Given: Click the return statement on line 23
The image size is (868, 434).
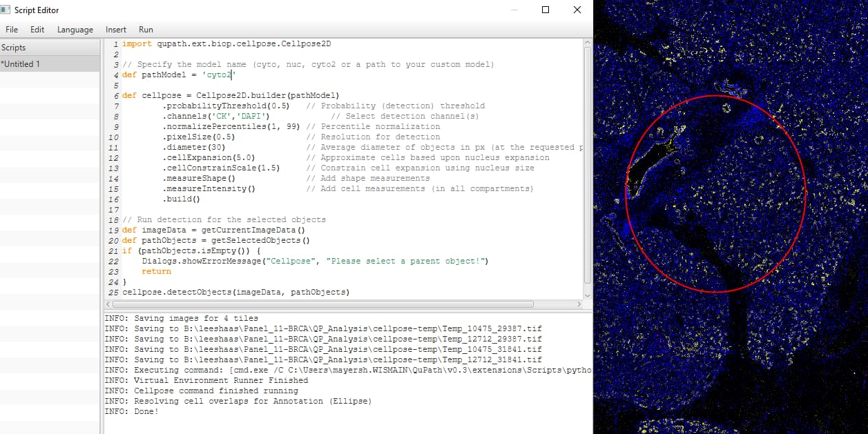Looking at the screenshot, I should [156, 270].
